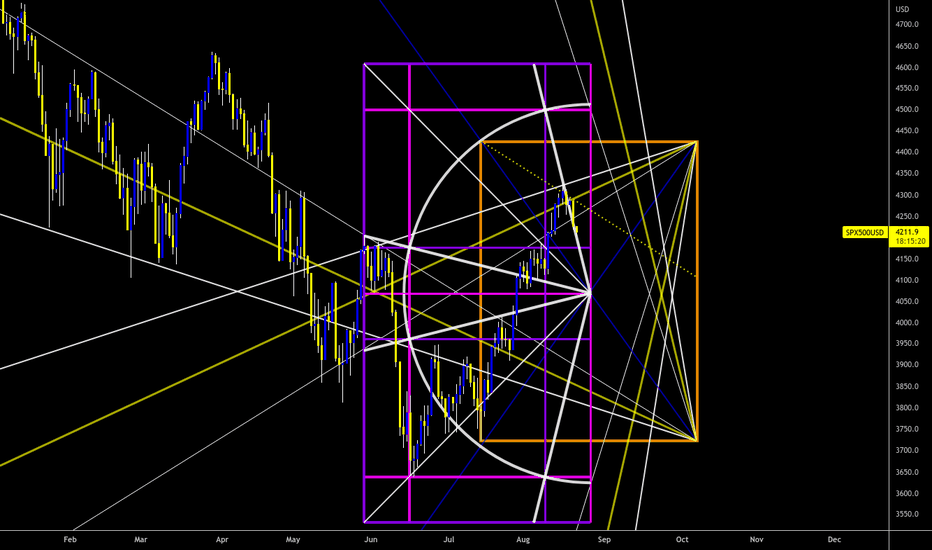The image size is (932, 550).
Task: Click the Jul label on time axis
Action: click(x=449, y=540)
